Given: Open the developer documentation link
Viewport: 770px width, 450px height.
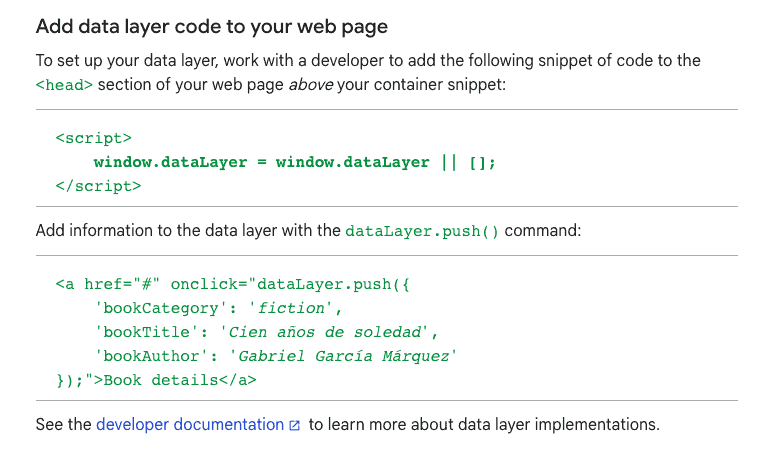Looking at the screenshot, I should pyautogui.click(x=190, y=424).
